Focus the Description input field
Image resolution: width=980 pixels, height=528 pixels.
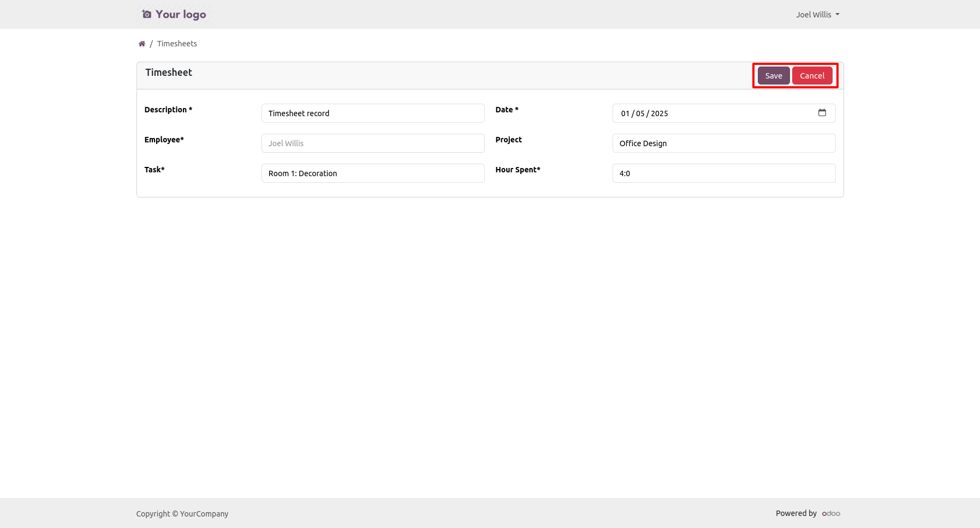coord(373,113)
